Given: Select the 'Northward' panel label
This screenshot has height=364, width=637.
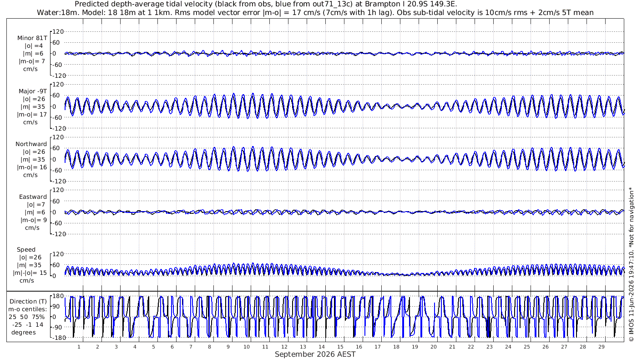Looking at the screenshot, I should coord(31,144).
